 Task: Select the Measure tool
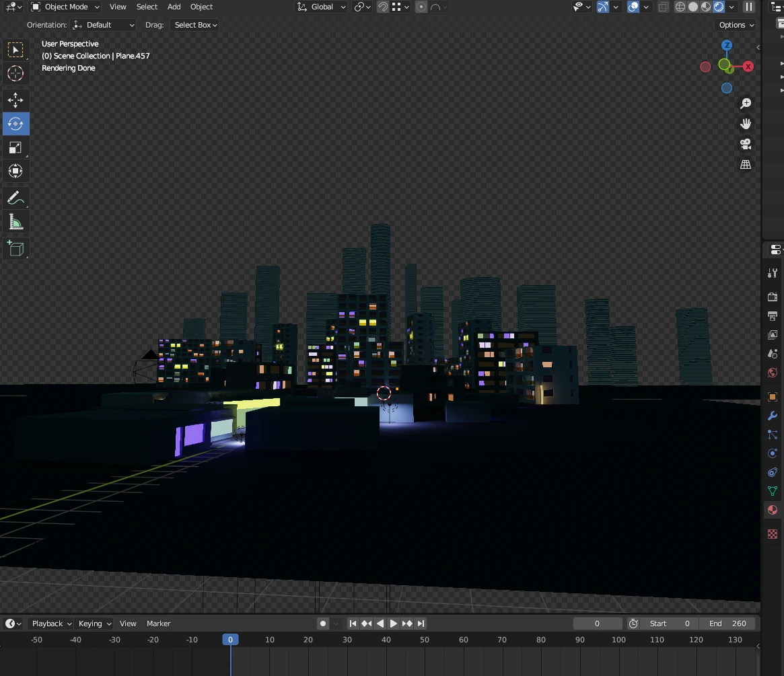[15, 223]
